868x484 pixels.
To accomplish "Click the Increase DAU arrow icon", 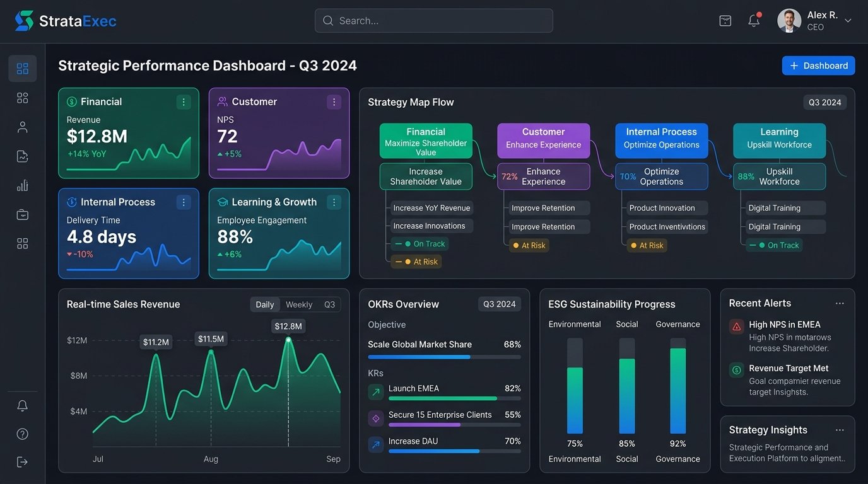I will pyautogui.click(x=376, y=445).
